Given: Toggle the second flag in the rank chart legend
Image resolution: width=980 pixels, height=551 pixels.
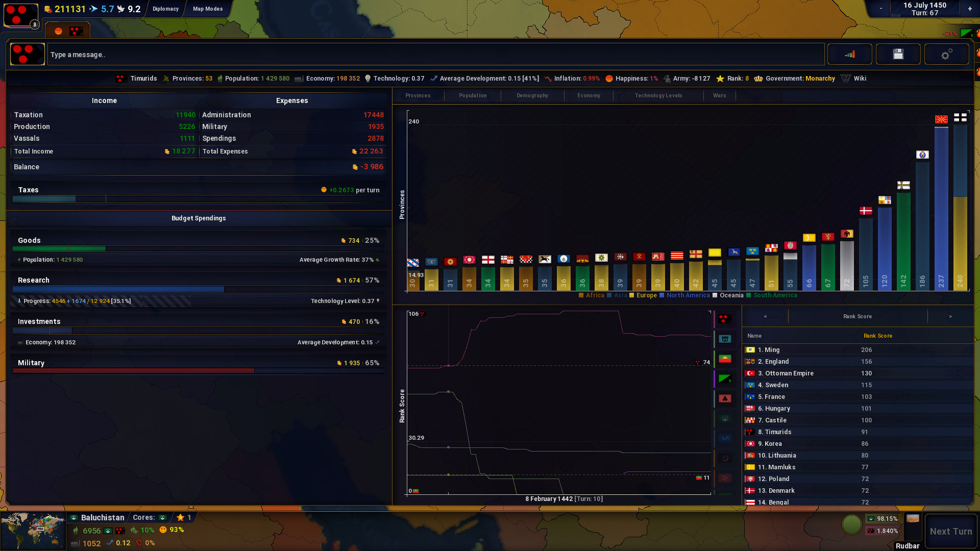Looking at the screenshot, I should coord(725,339).
